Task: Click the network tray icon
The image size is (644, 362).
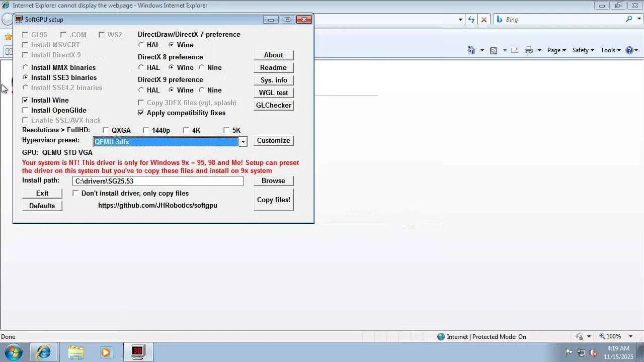Action: [581, 352]
